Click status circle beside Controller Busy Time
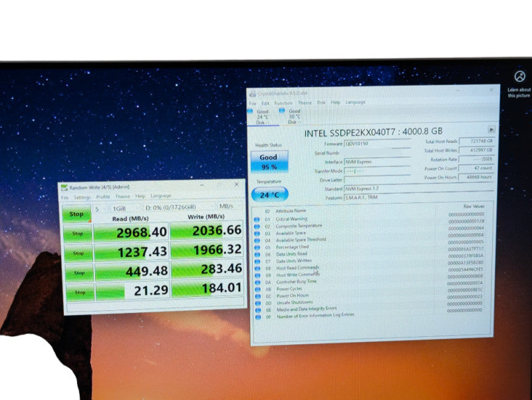This screenshot has height=400, width=532. [x=257, y=282]
